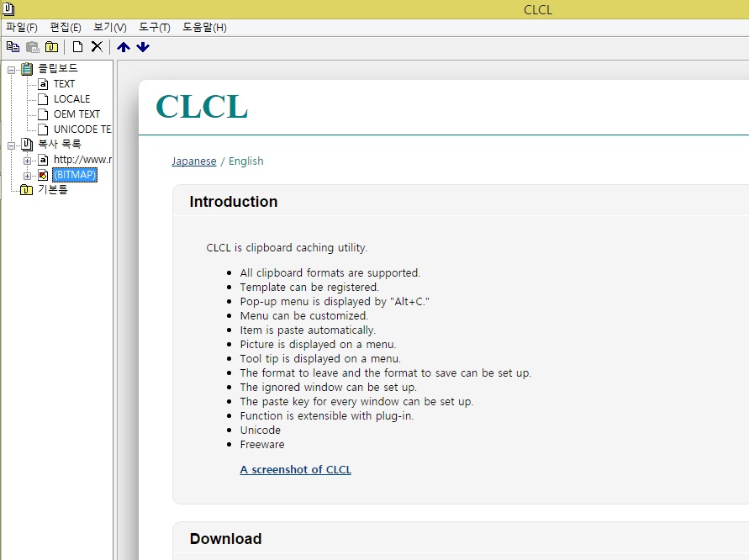Viewport: 749px width, 560px height.
Task: Select the TEXT format entry
Action: 64,83
